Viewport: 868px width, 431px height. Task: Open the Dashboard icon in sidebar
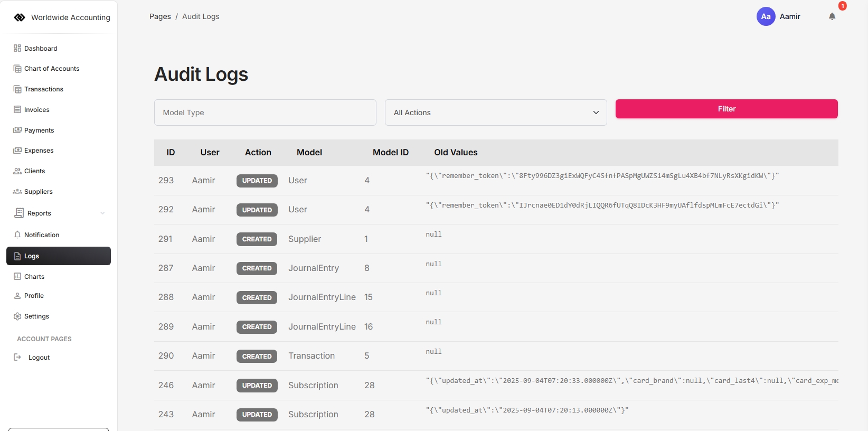17,48
